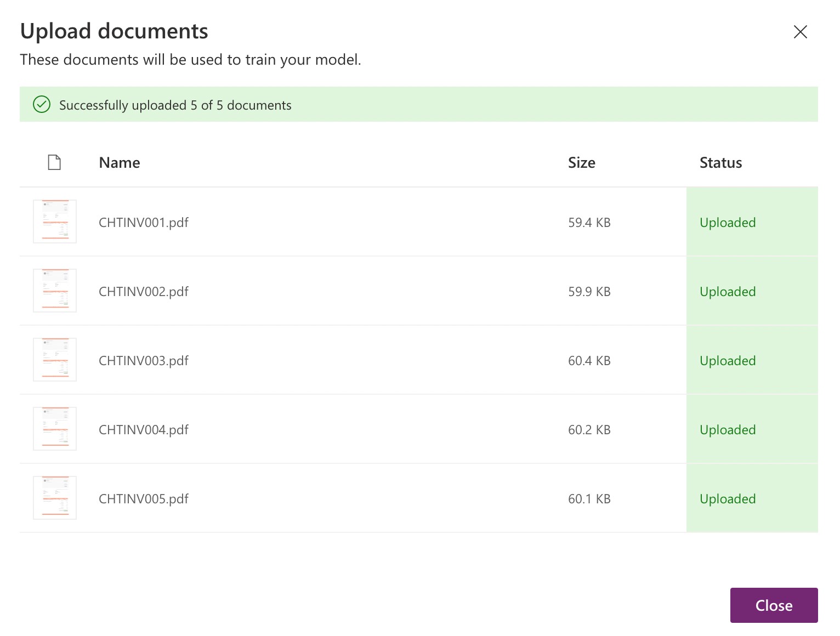The width and height of the screenshot is (840, 636).
Task: Select the CHTINV004.pdf file name
Action: click(x=143, y=430)
